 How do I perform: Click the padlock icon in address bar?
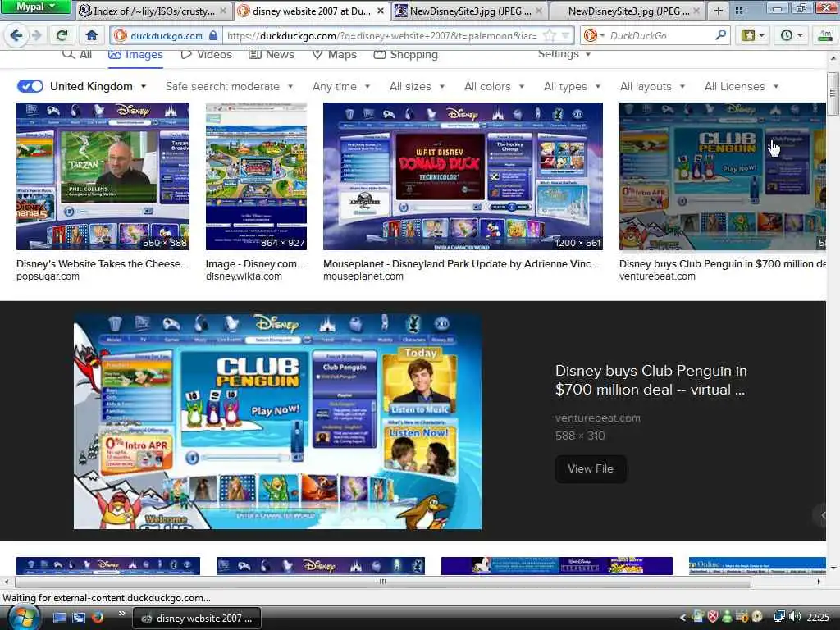pyautogui.click(x=213, y=36)
